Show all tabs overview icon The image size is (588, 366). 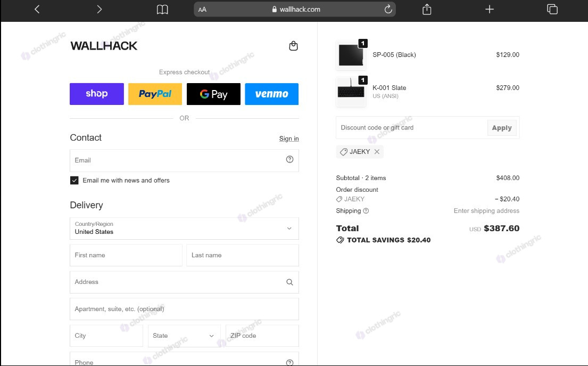pyautogui.click(x=552, y=9)
